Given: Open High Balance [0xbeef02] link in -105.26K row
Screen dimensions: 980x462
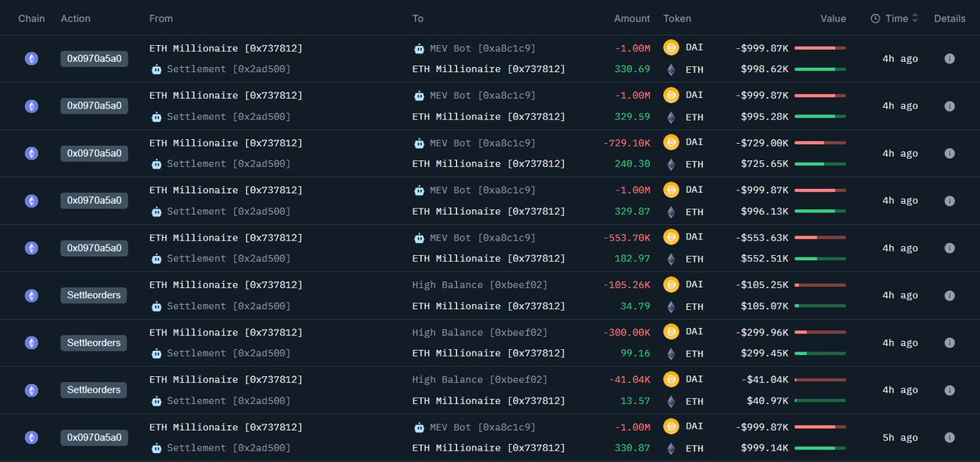Looking at the screenshot, I should [x=480, y=285].
